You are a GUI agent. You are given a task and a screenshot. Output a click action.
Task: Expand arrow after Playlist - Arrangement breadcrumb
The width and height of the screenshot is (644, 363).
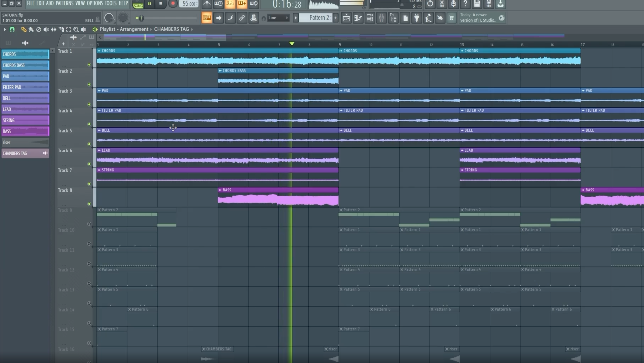(151, 30)
